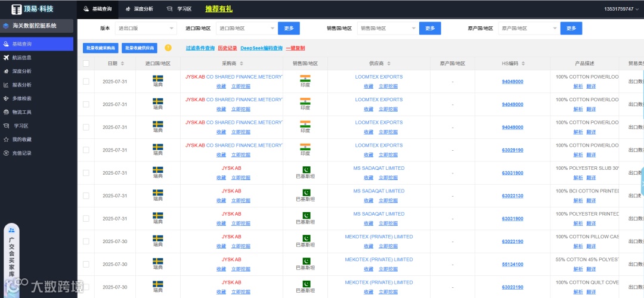The image size is (644, 298).
Task: Tick checkbox of 100% POLYESTER SLUB row
Action: pos(86,173)
